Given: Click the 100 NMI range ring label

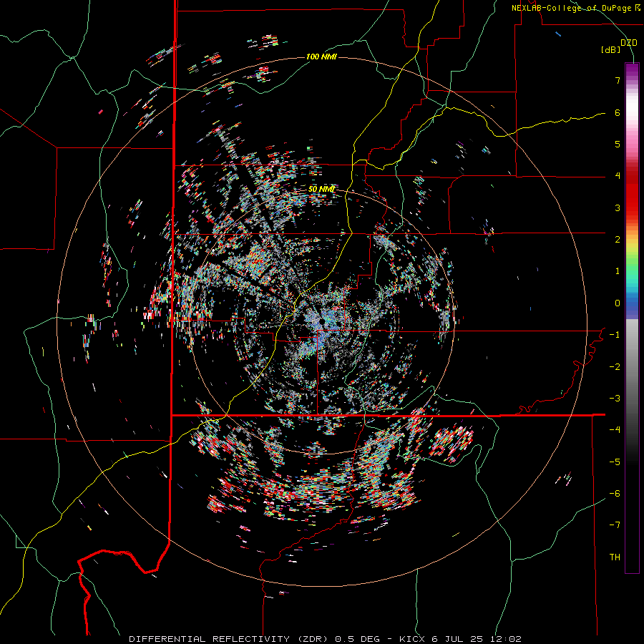Looking at the screenshot, I should pyautogui.click(x=321, y=57).
